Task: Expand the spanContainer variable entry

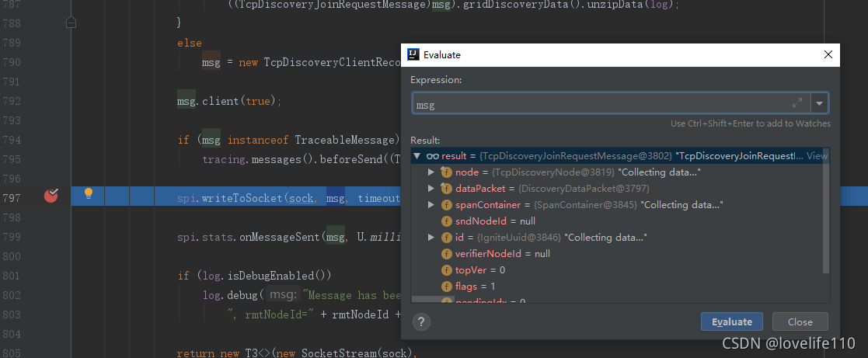Action: (x=431, y=205)
